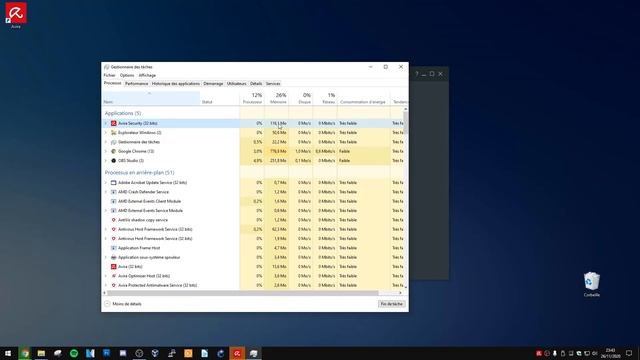Image resolution: width=640 pixels, height=360 pixels.
Task: Click the Avira icon in system tray
Action: coord(539,353)
